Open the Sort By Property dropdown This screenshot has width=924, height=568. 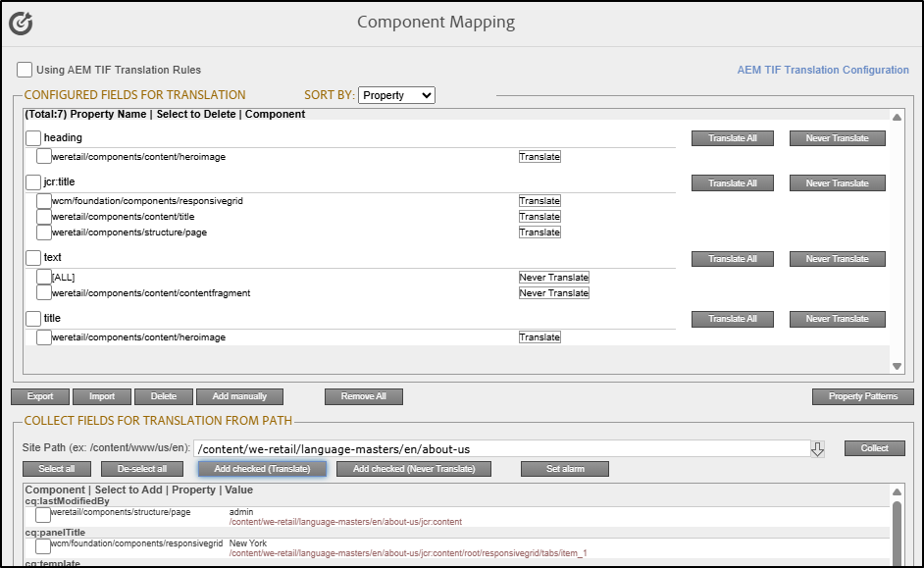[x=396, y=95]
